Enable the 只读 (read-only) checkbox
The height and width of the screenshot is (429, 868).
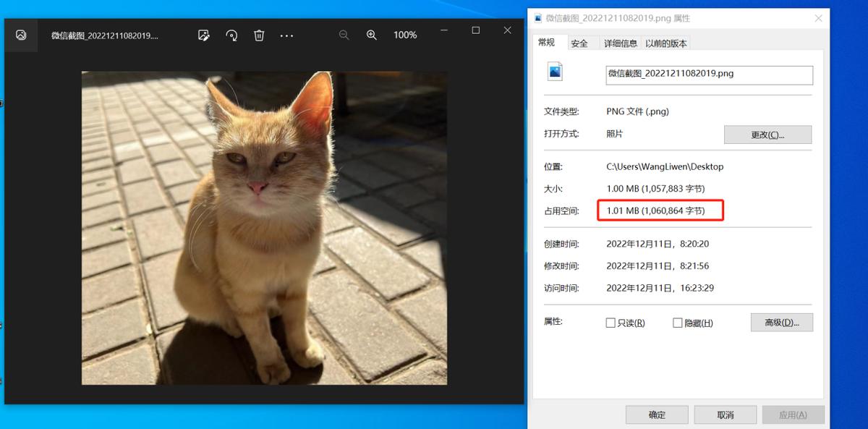pyautogui.click(x=610, y=322)
